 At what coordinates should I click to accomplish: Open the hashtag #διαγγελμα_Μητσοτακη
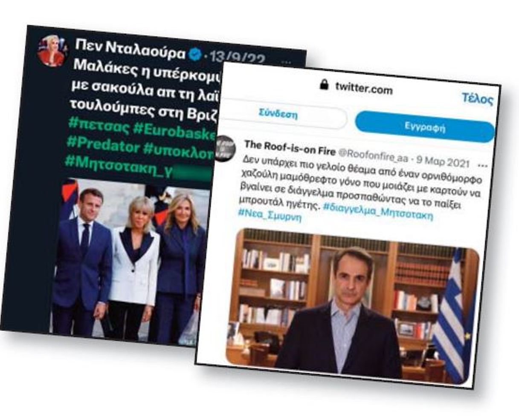378,211
